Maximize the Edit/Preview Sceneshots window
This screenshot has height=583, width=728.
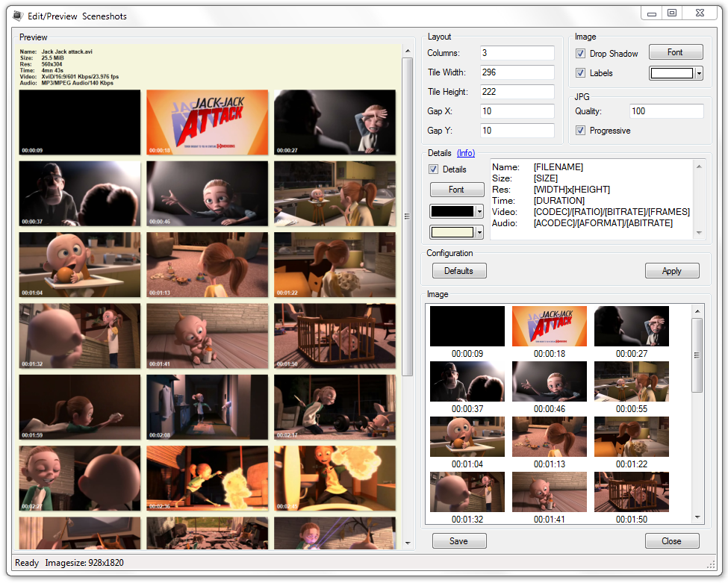point(672,13)
